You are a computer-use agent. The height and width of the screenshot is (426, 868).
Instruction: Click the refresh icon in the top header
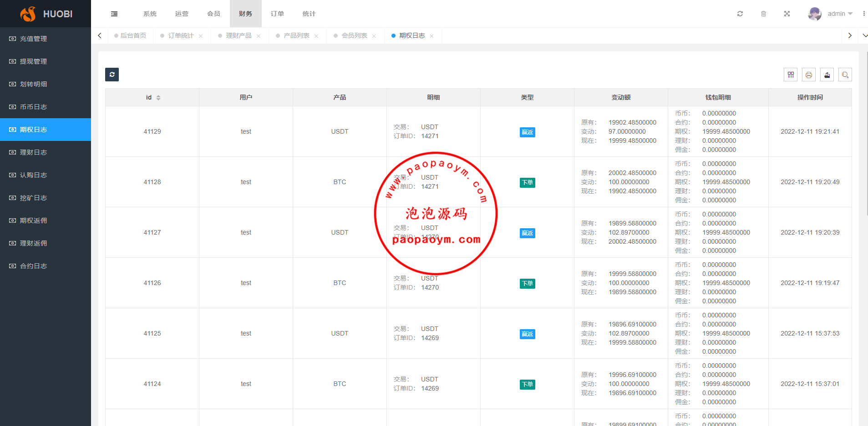point(740,14)
